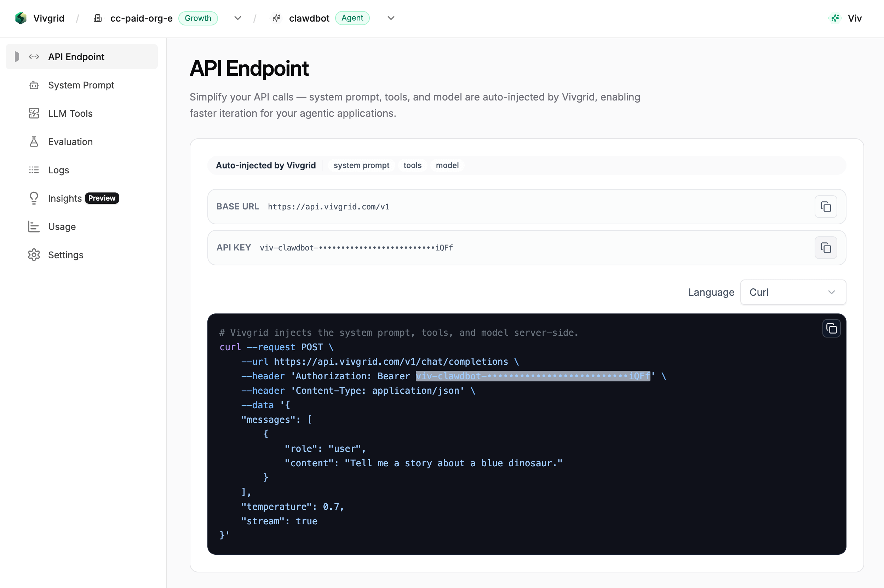Select the Evaluation flask icon

[x=34, y=142]
